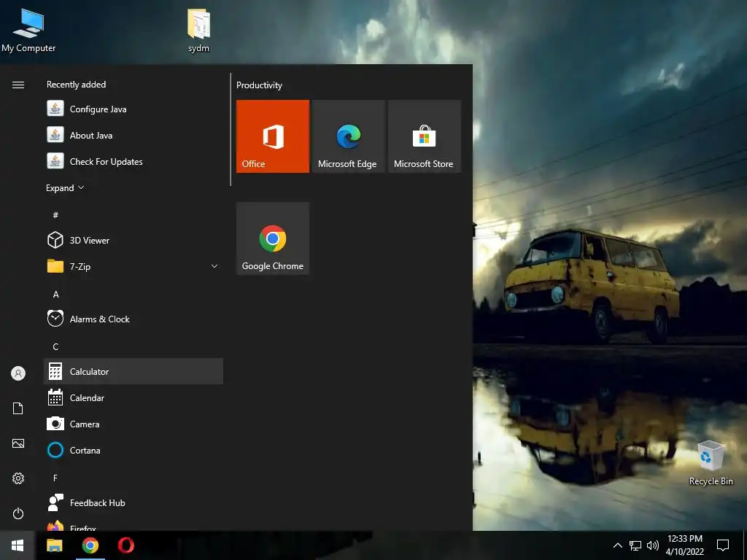Open the Calendar app
Image resolution: width=747 pixels, height=560 pixels.
tap(133, 397)
